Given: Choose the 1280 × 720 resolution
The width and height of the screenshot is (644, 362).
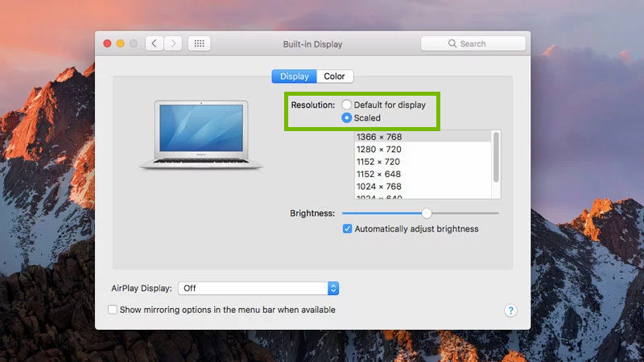Looking at the screenshot, I should pos(423,150).
